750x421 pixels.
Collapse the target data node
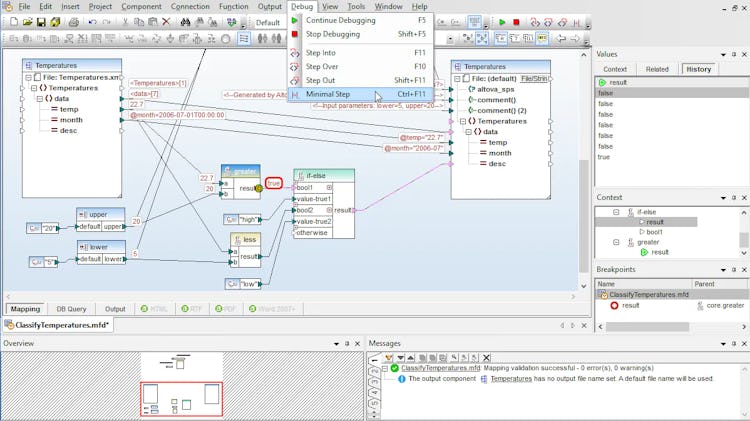pos(469,132)
